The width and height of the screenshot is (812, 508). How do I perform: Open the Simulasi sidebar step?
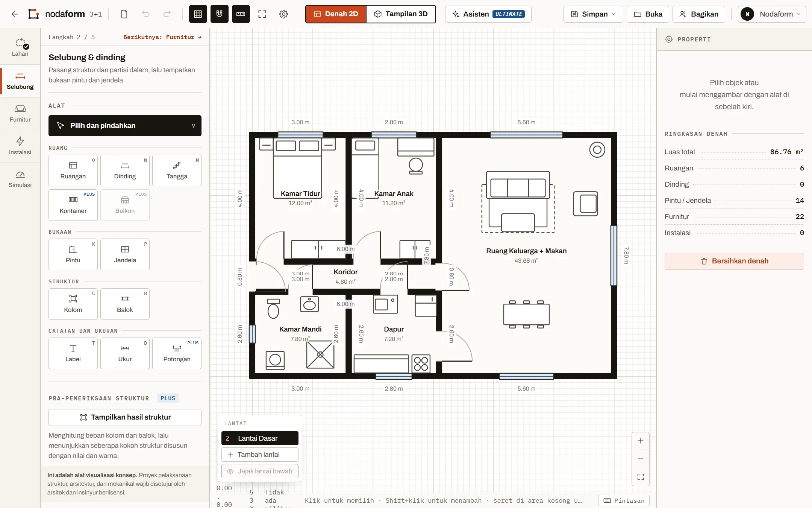20,179
